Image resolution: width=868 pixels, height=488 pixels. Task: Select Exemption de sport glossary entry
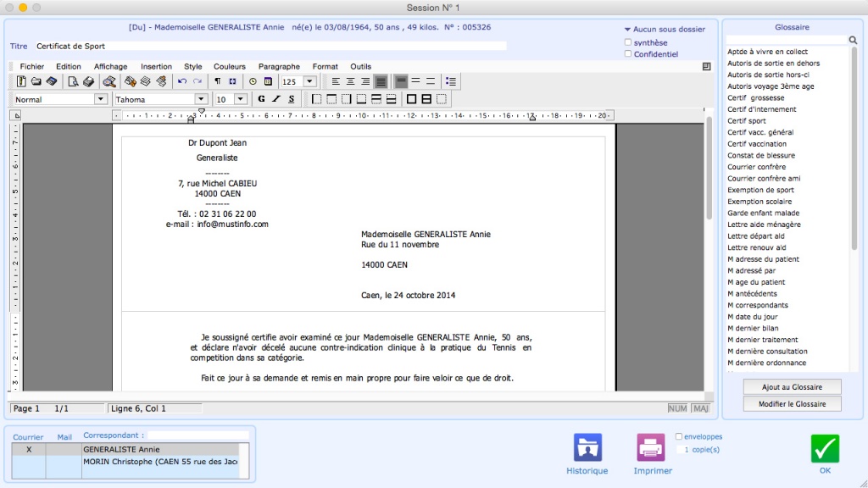point(760,190)
